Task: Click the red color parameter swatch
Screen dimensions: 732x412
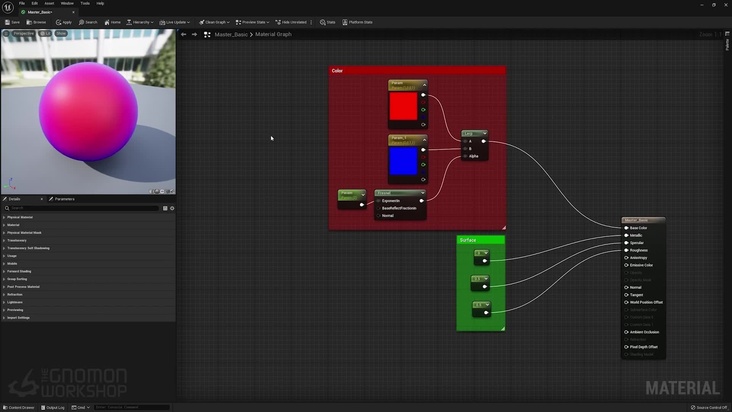Action: [x=403, y=106]
